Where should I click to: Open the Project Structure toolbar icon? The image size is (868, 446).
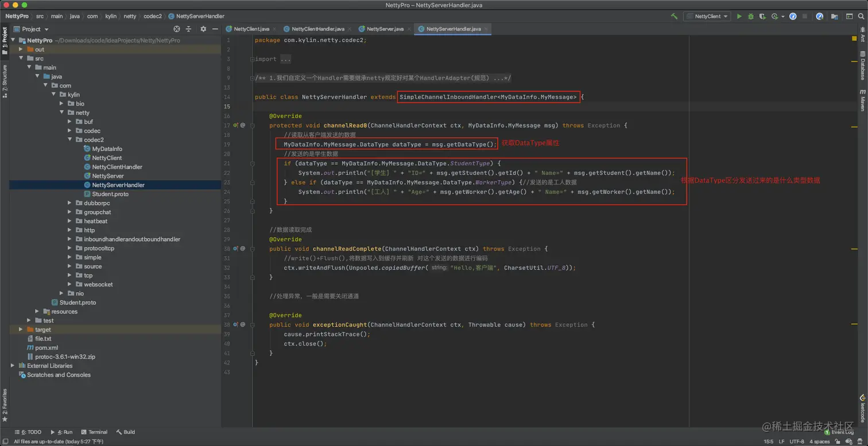click(x=834, y=17)
